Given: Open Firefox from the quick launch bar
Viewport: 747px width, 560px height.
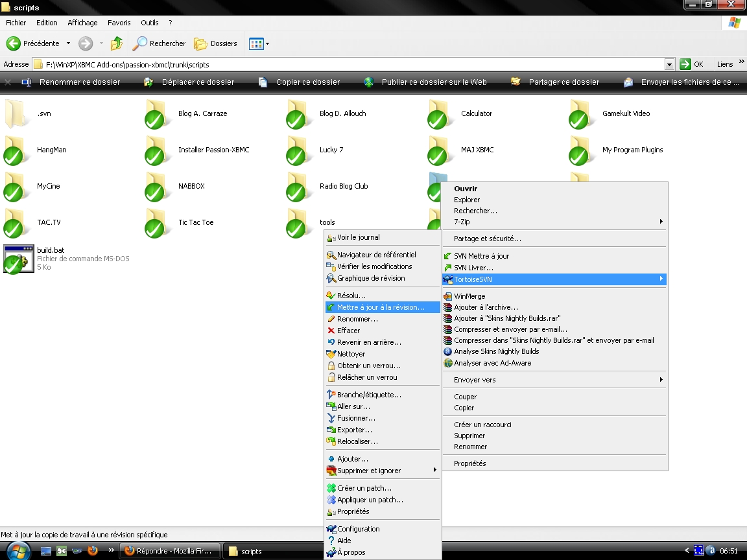Looking at the screenshot, I should click(93, 551).
